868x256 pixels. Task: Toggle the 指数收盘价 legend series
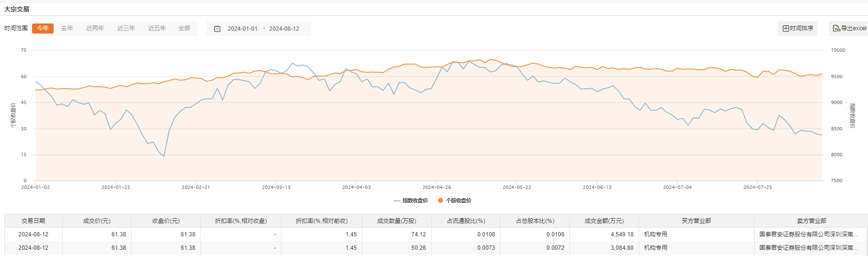[411, 201]
